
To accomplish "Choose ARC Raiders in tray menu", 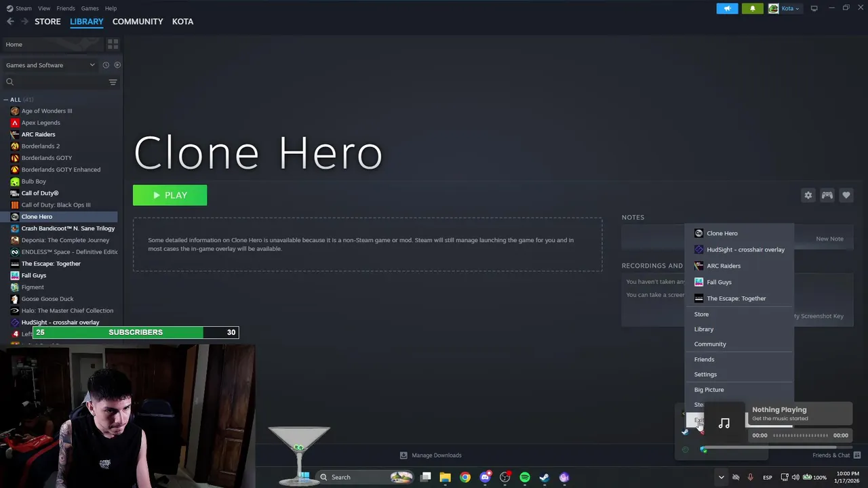I will 739,266.
